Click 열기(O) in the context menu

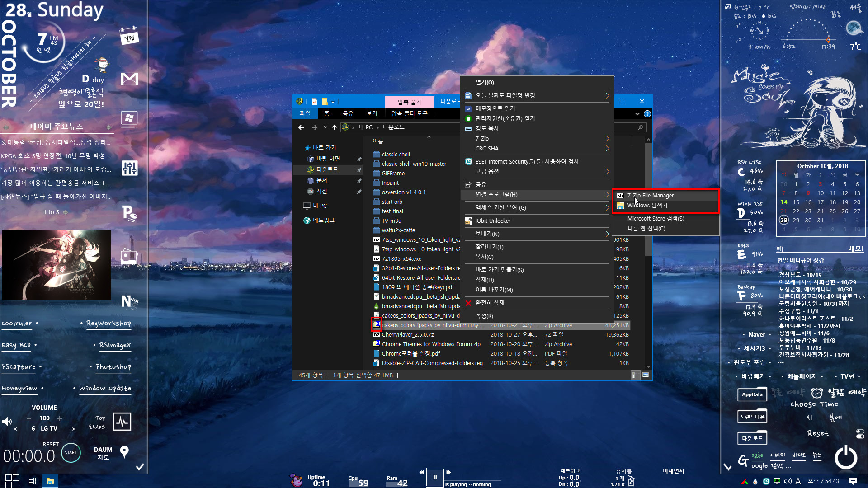[537, 83]
